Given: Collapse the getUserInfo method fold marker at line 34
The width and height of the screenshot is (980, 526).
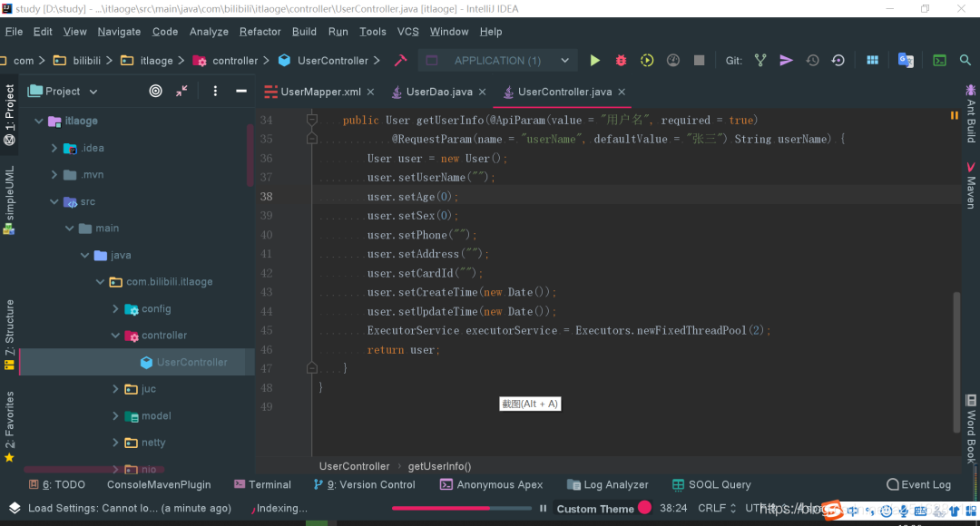Looking at the screenshot, I should point(312,120).
